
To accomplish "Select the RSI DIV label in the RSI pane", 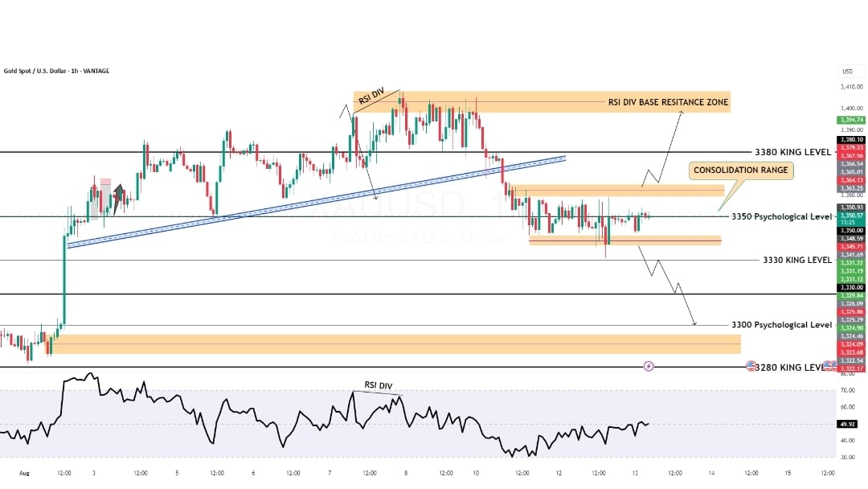I will click(378, 385).
